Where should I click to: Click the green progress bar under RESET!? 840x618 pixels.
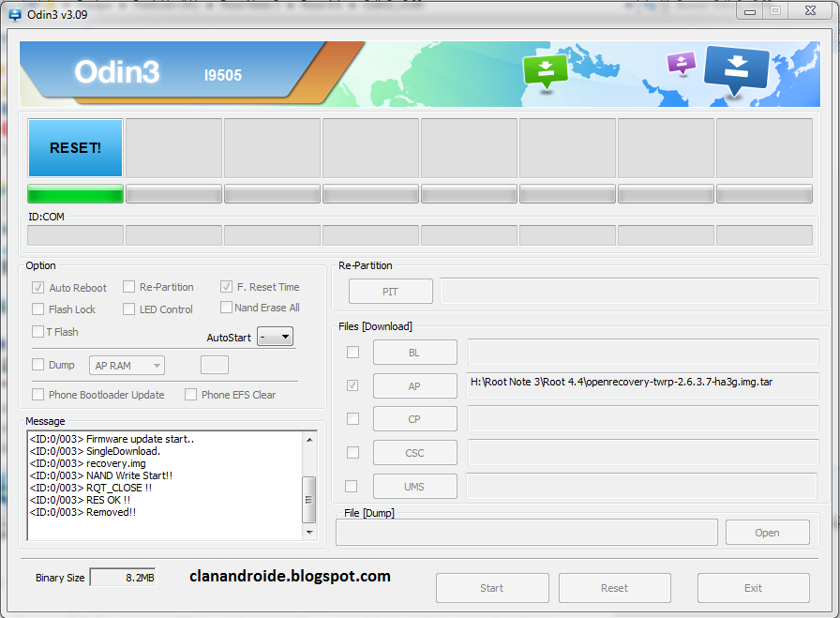tap(76, 193)
